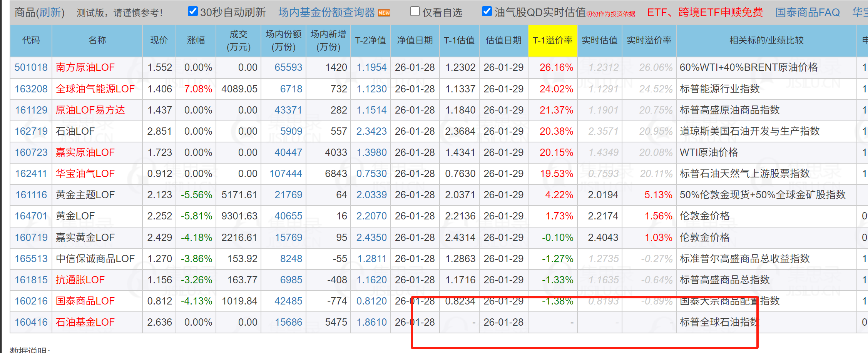Click the 国泰商品LOF row's 相关标的 cell
This screenshot has height=353, width=868.
(729, 301)
